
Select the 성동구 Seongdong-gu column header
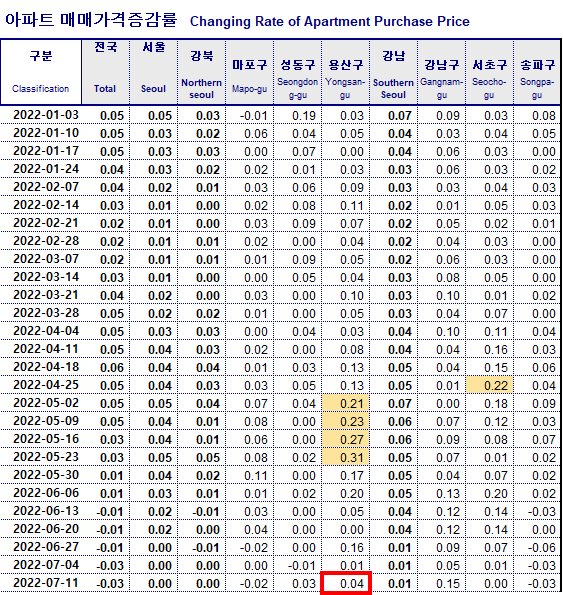(297, 72)
